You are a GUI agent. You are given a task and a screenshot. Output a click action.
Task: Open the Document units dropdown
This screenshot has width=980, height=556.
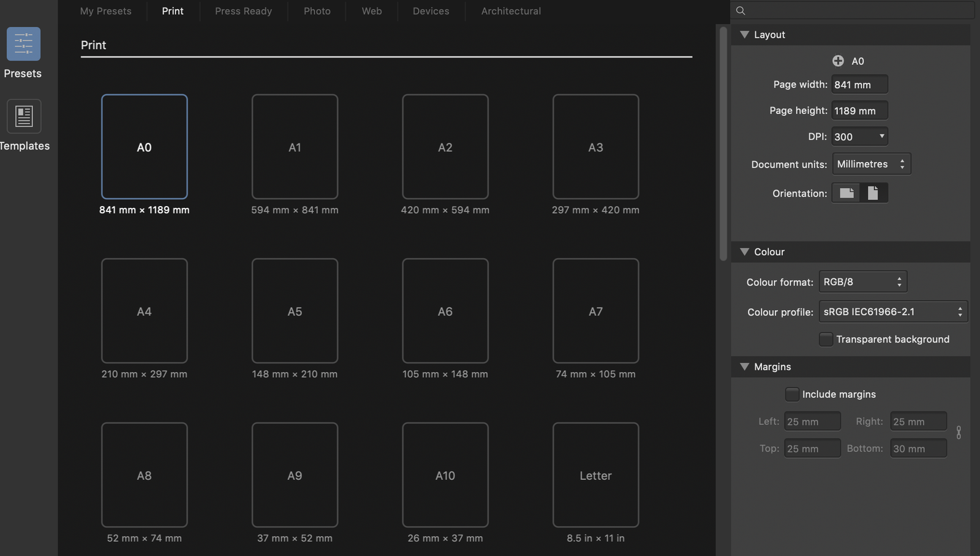coord(871,164)
